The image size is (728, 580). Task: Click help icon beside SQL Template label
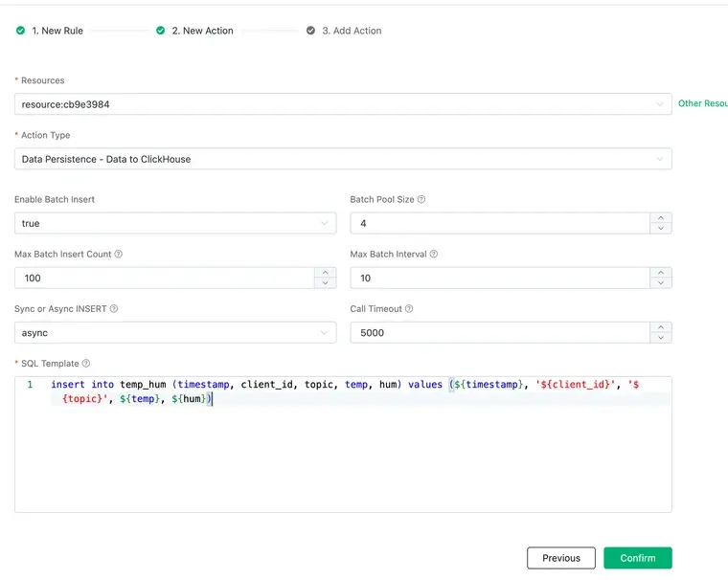86,364
